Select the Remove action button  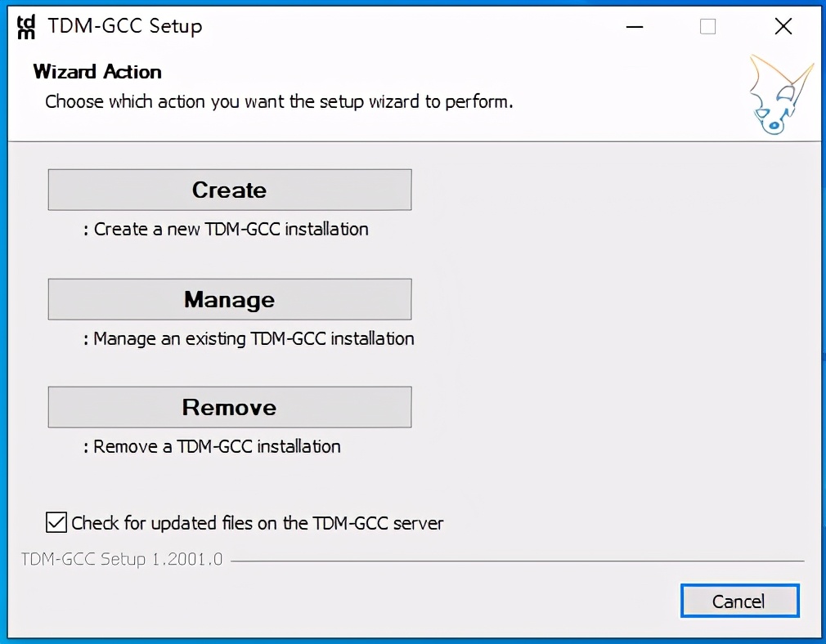(x=229, y=407)
